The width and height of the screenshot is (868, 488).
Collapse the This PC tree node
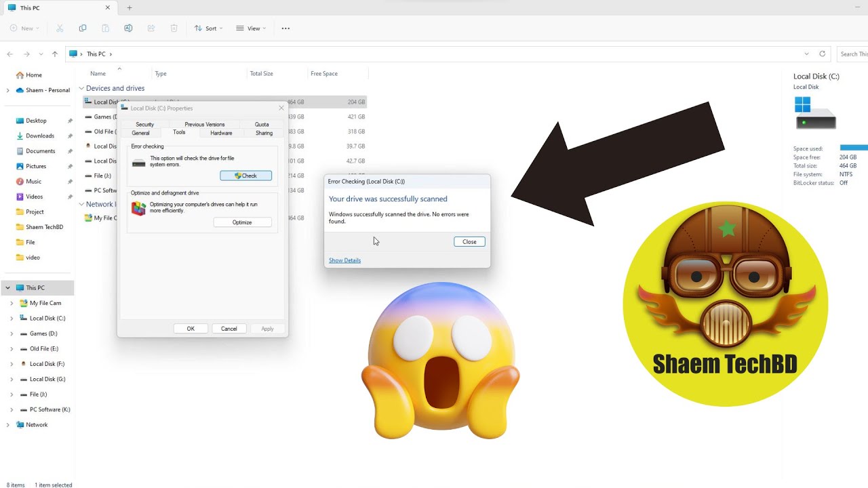(x=8, y=288)
